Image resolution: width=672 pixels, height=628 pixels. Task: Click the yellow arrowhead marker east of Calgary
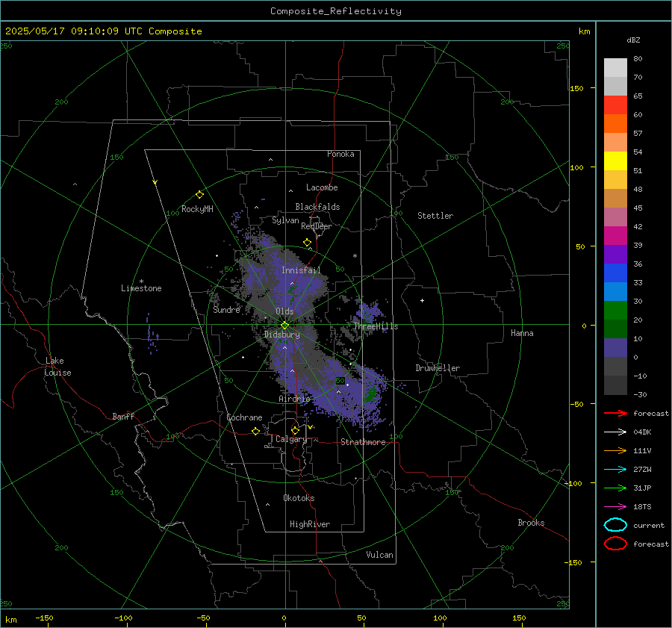tap(311, 427)
